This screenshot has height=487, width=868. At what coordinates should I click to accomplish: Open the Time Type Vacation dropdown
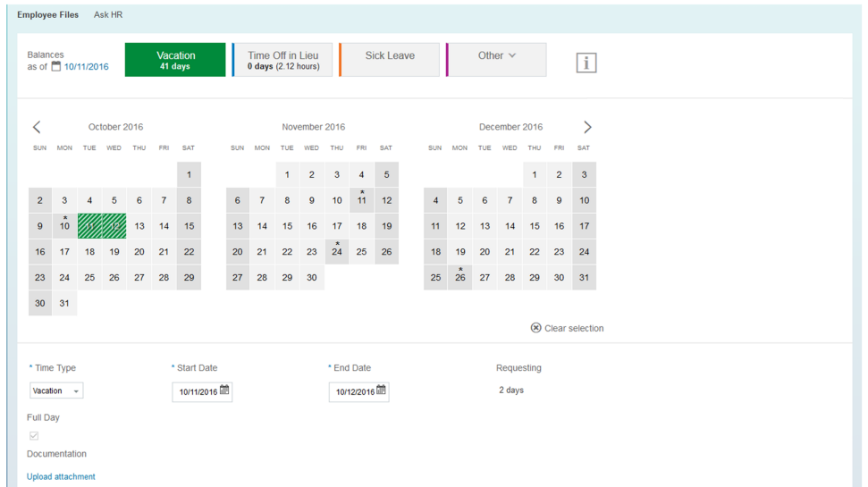[x=56, y=390]
